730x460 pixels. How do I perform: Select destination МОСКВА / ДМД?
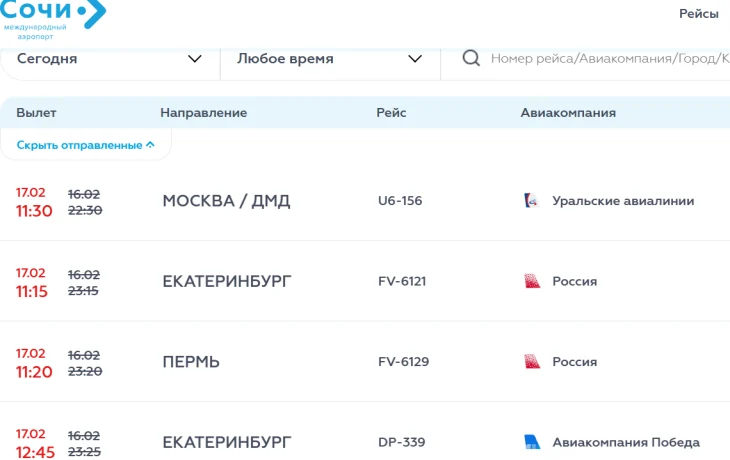(x=226, y=201)
